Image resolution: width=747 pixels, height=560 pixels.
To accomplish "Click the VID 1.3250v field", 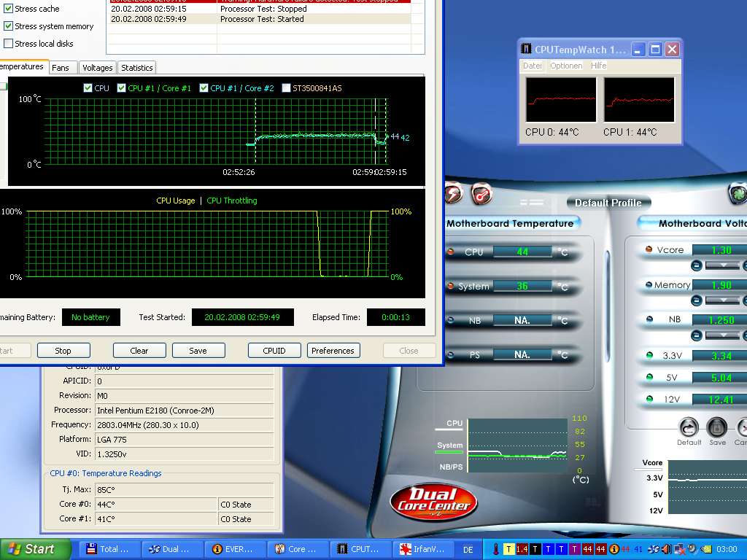I will tap(185, 454).
